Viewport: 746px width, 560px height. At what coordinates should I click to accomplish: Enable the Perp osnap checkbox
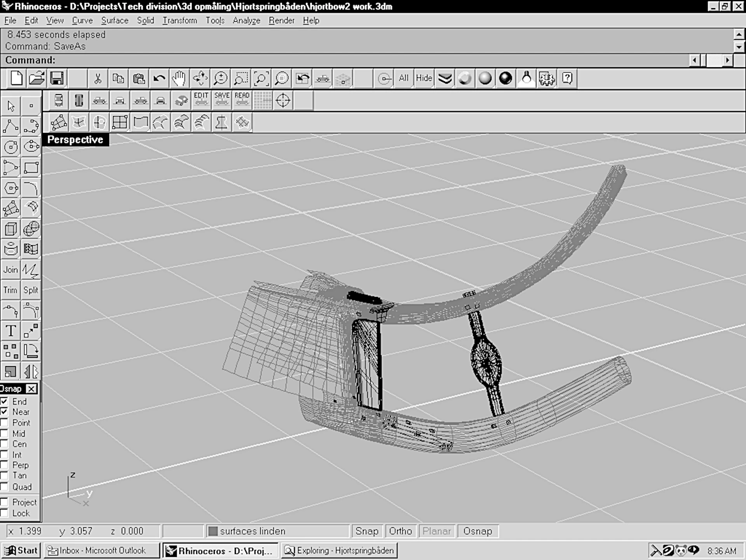pos(4,465)
